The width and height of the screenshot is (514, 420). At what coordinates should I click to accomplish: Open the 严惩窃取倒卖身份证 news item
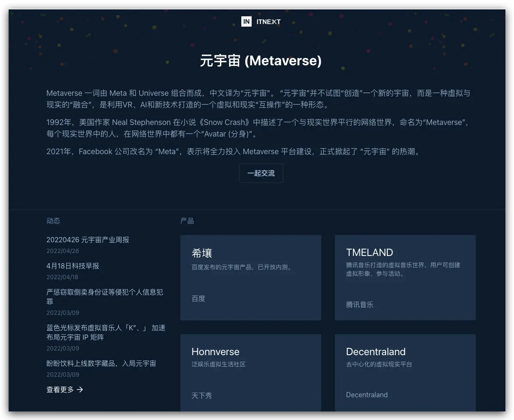click(x=105, y=297)
